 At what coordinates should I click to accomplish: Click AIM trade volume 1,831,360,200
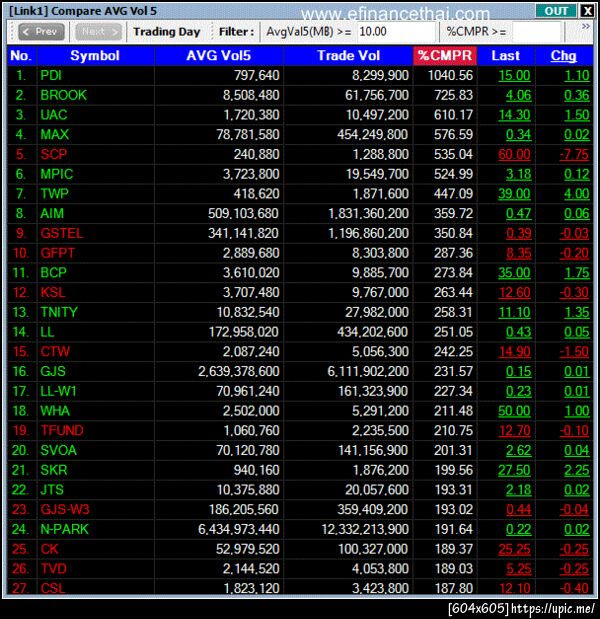368,214
